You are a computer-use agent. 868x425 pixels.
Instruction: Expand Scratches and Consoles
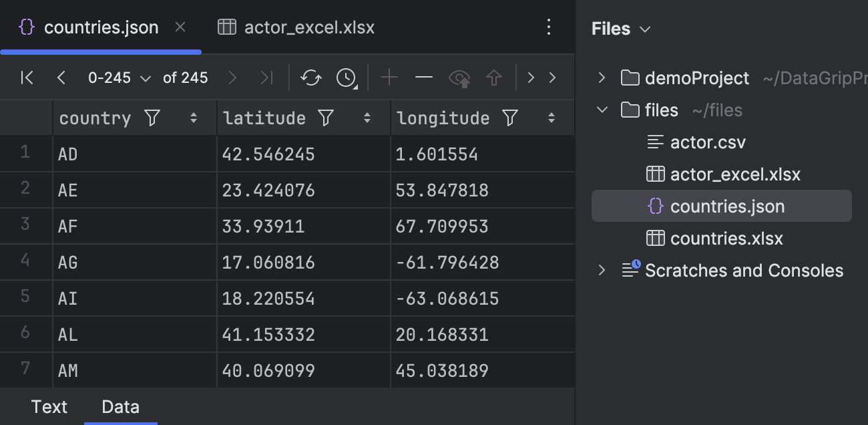(603, 270)
